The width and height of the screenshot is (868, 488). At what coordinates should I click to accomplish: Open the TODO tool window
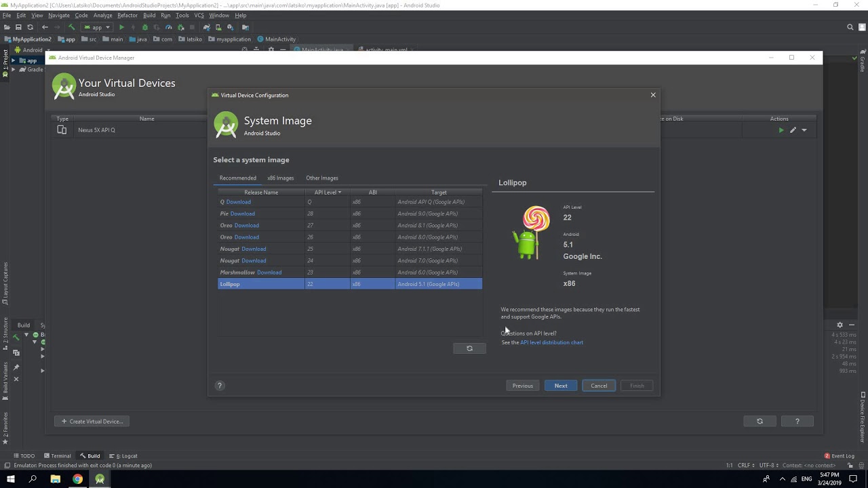(24, 456)
